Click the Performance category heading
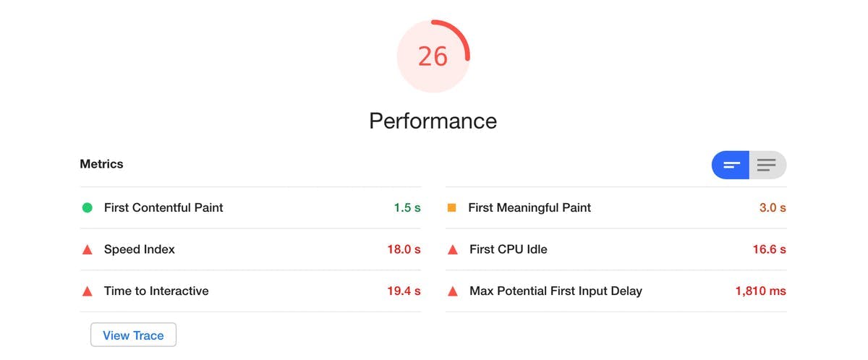Image resolution: width=868 pixels, height=360 pixels. (433, 121)
